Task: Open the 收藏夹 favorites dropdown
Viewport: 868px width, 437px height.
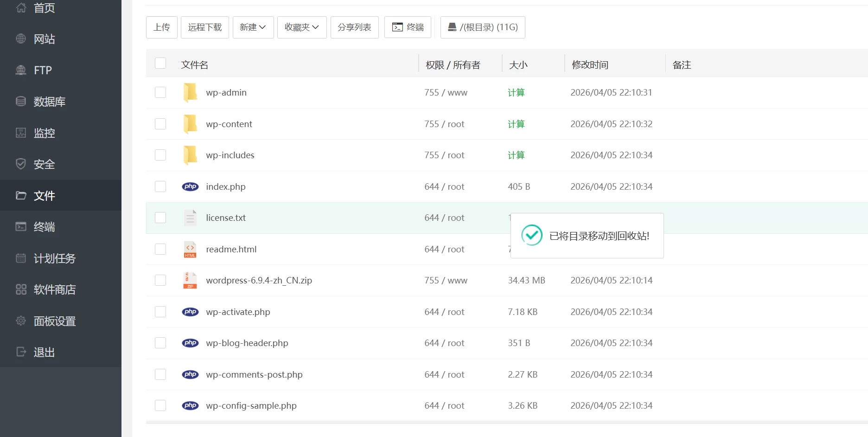Action: click(x=301, y=27)
